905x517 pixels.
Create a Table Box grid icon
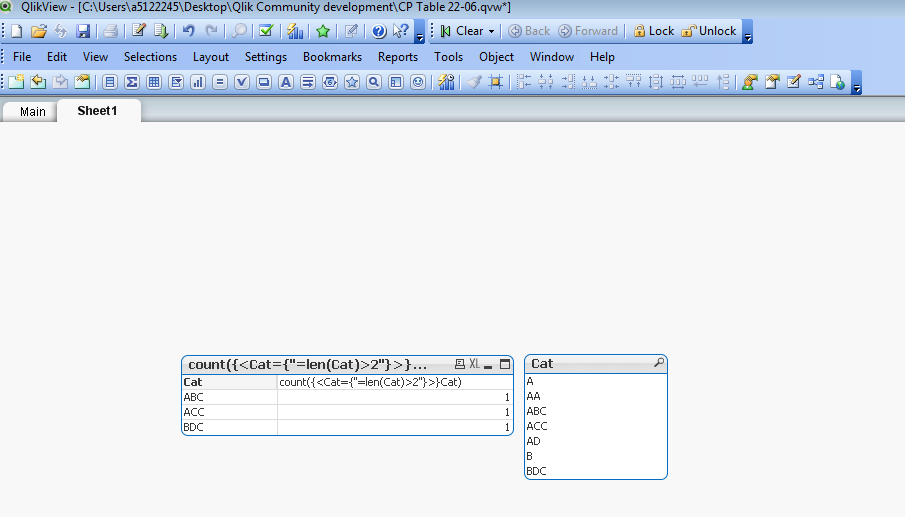[154, 82]
